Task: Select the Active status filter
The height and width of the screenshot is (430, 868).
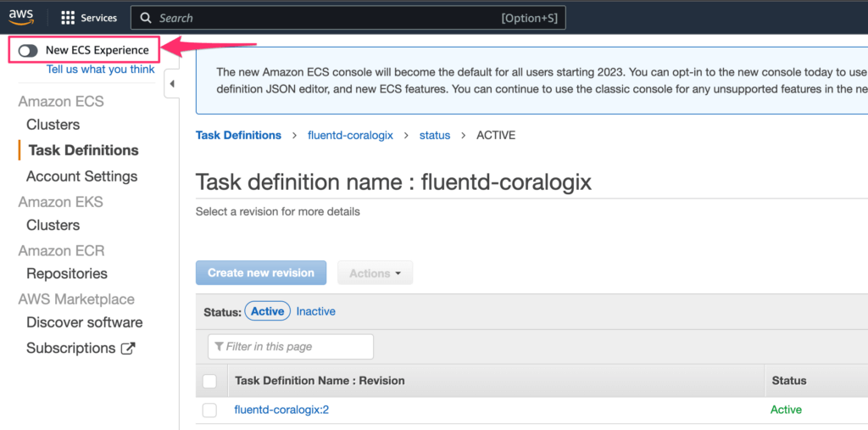Action: (x=268, y=311)
